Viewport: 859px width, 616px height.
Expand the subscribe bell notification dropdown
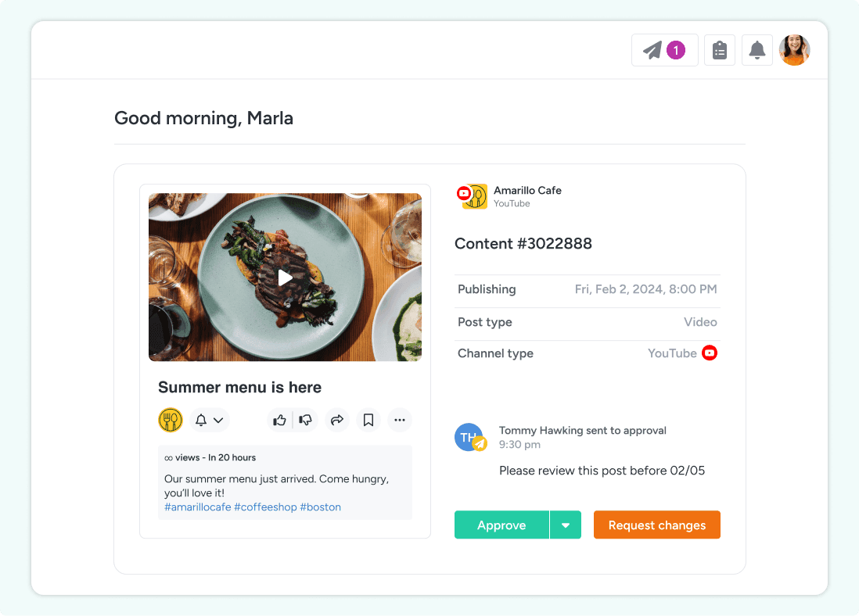210,420
